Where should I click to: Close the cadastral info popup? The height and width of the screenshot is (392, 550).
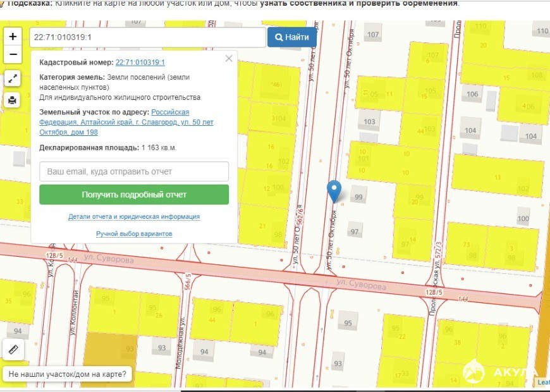coord(229,59)
